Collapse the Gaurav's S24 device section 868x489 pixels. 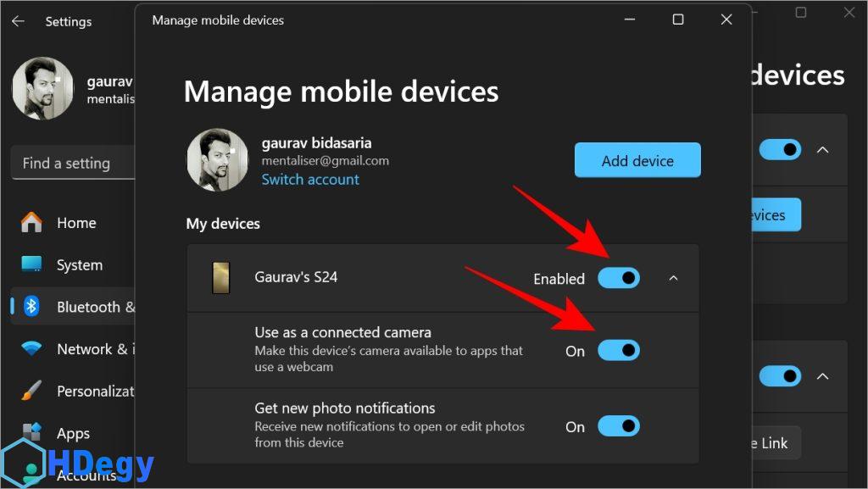point(673,278)
